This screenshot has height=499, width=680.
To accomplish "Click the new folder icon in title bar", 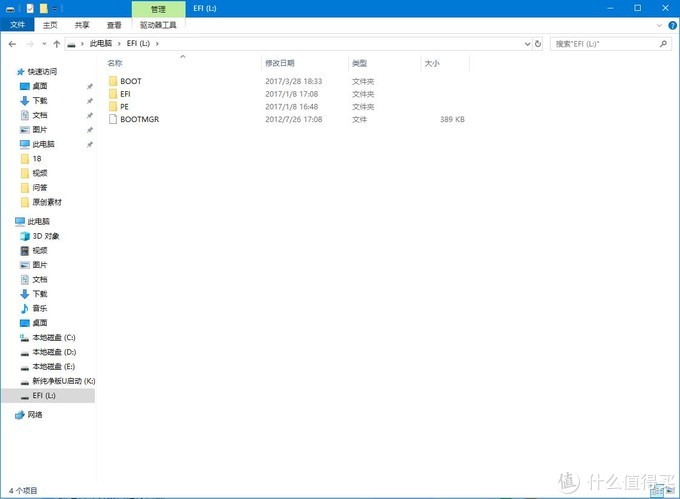I will click(x=43, y=8).
